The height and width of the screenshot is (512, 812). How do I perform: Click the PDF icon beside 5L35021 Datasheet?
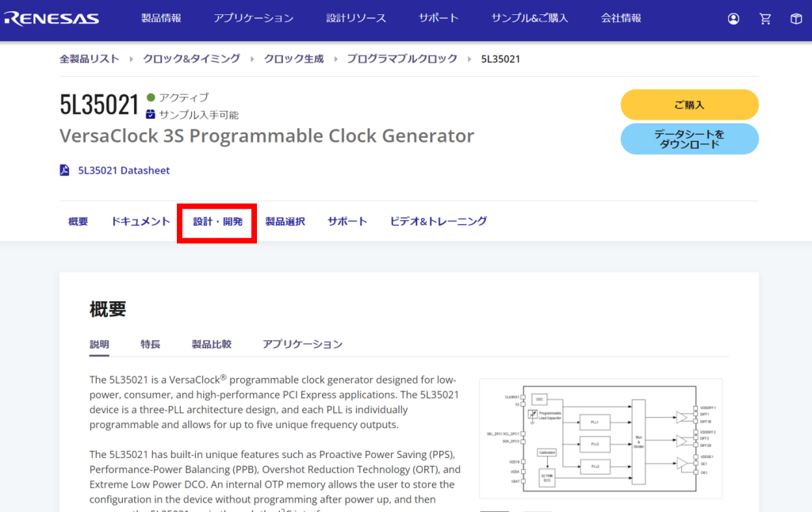[x=64, y=170]
